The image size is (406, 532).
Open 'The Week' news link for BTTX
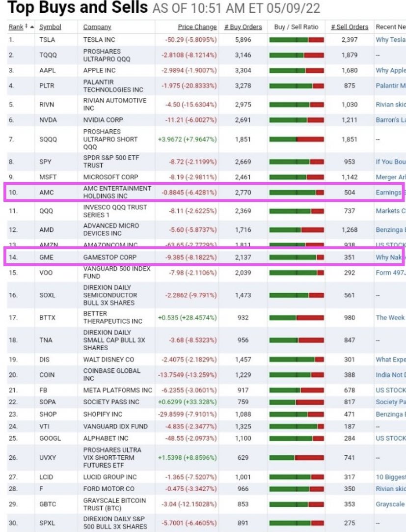390,317
